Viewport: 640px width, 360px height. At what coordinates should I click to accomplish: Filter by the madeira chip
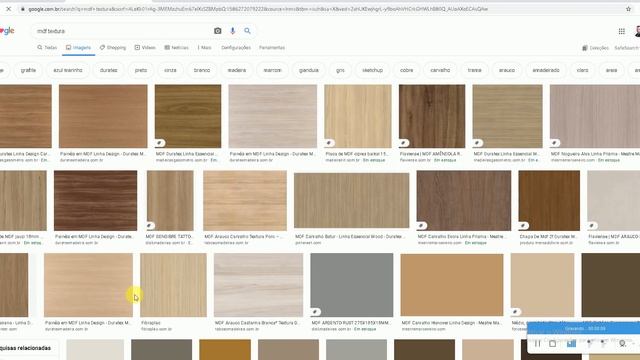point(237,70)
